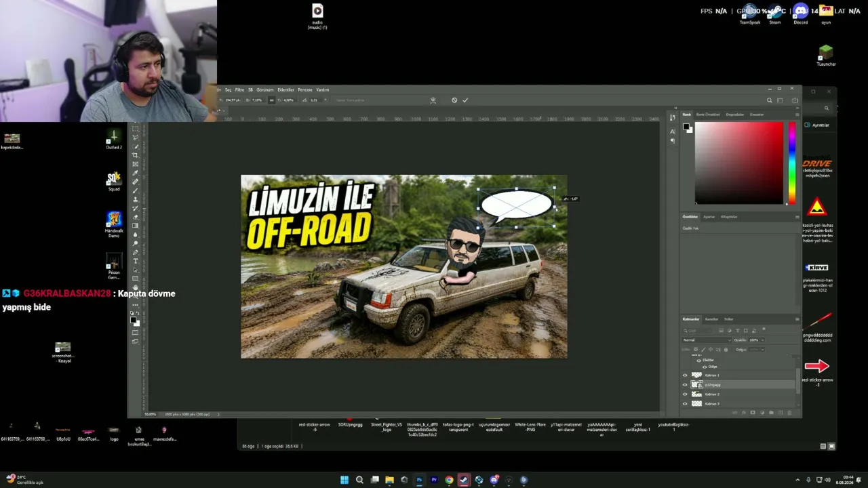Select the Eyedropper tool
This screenshot has height=488, width=868.
pyautogui.click(x=136, y=173)
